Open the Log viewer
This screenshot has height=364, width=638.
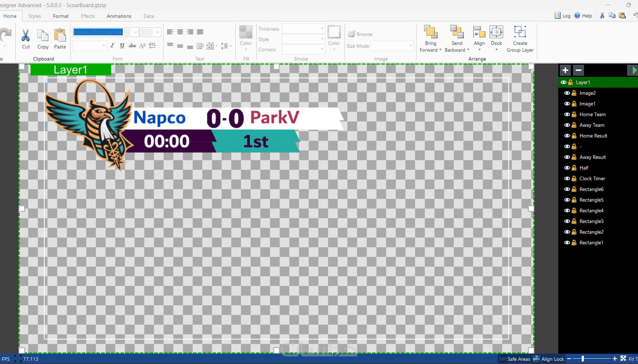(x=563, y=16)
